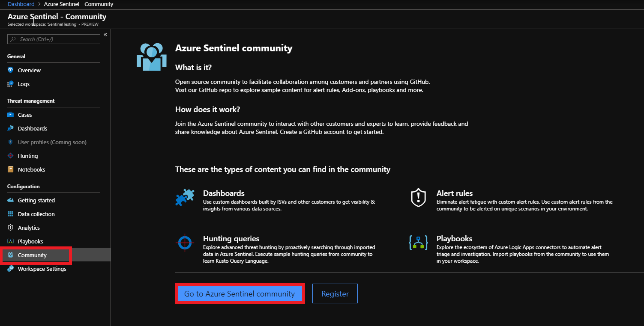The image size is (644, 326).
Task: Click the Workspace Settings icon
Action: [x=11, y=269]
